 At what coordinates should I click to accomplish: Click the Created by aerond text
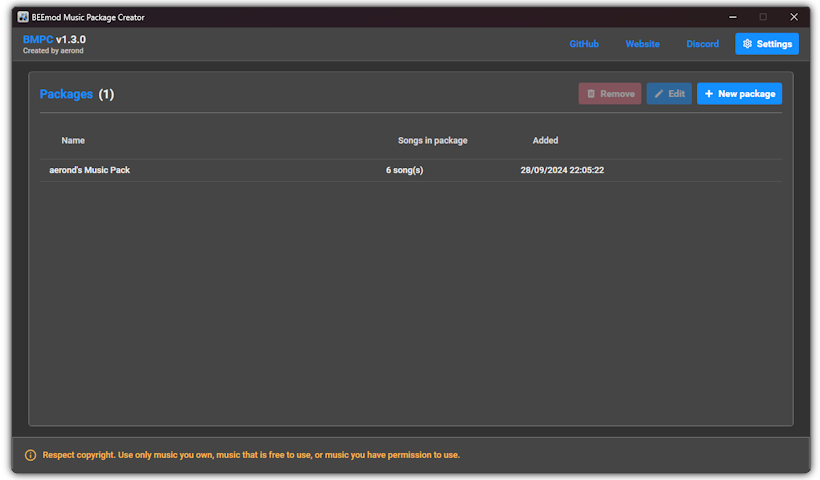53,51
